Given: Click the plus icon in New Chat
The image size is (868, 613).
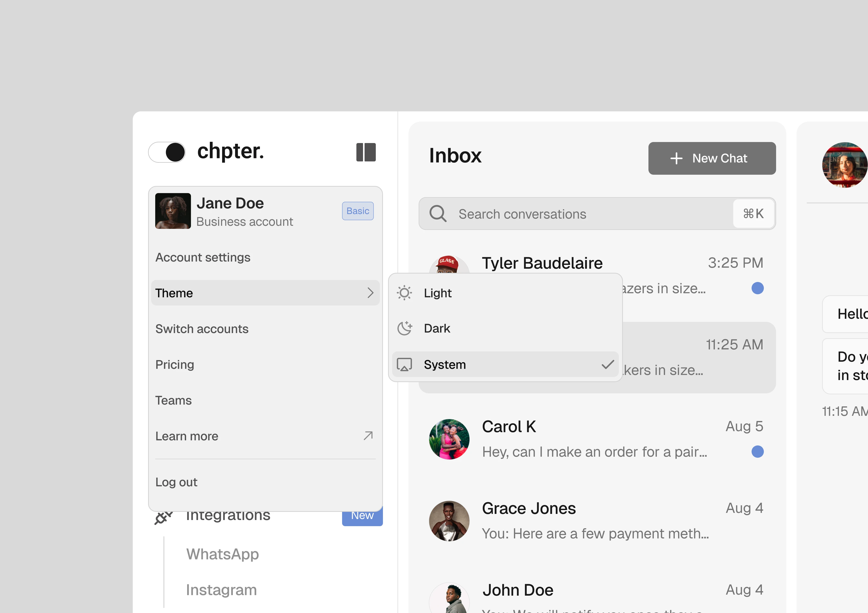Looking at the screenshot, I should click(676, 158).
